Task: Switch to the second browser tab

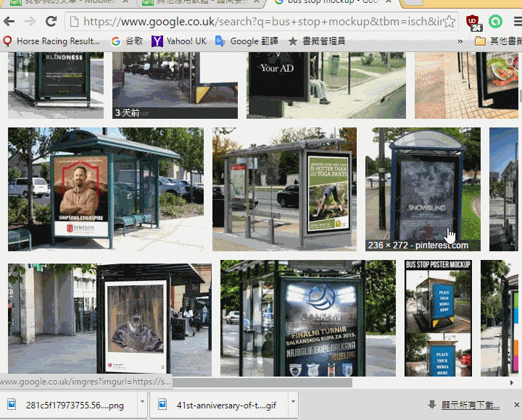Action: coord(200,3)
